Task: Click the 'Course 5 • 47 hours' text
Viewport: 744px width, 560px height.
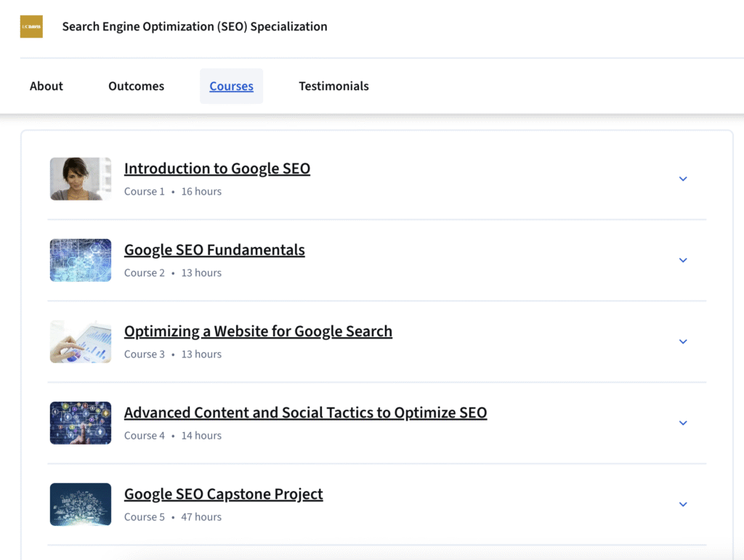Action: (173, 517)
